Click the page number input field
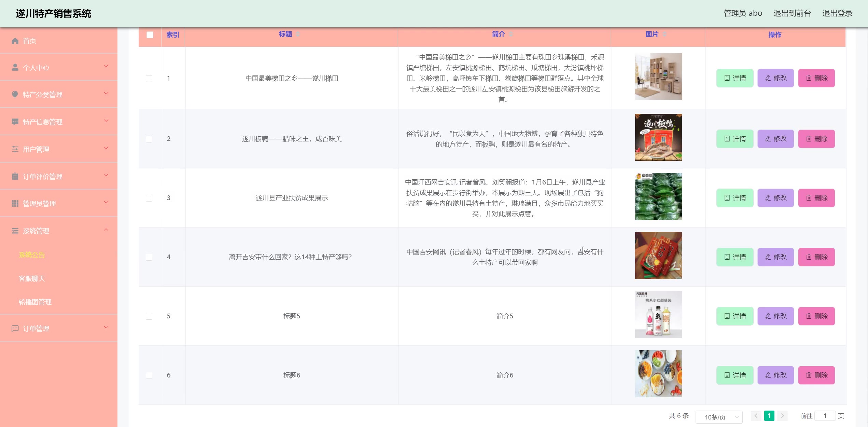Viewport: 868px width, 427px height. [825, 416]
